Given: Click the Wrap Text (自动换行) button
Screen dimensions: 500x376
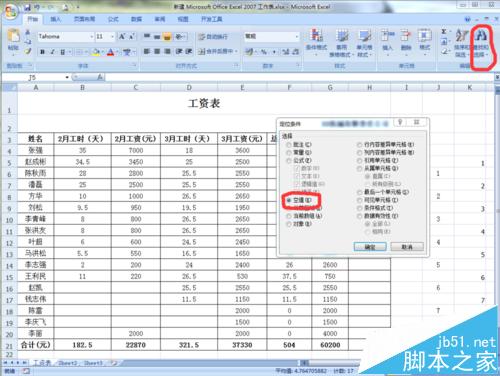Looking at the screenshot, I should click(213, 36).
